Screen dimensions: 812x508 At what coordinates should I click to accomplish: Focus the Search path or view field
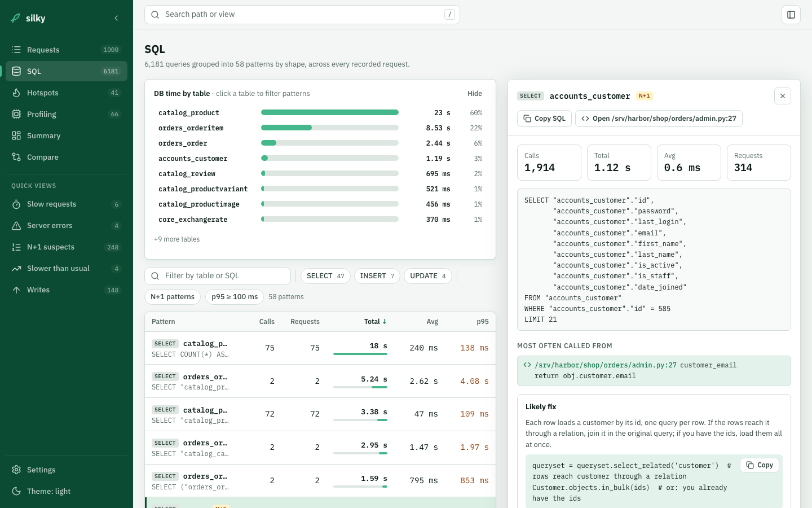[302, 15]
